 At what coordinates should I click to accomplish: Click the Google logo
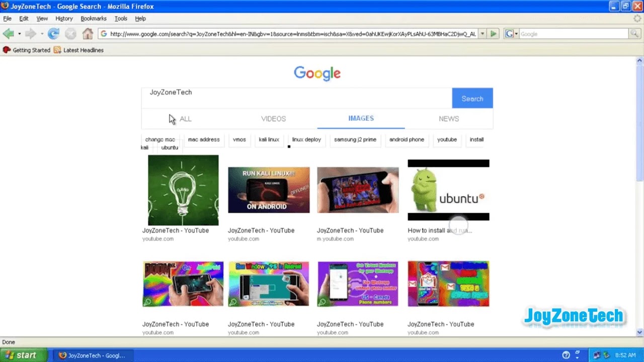[x=317, y=73]
